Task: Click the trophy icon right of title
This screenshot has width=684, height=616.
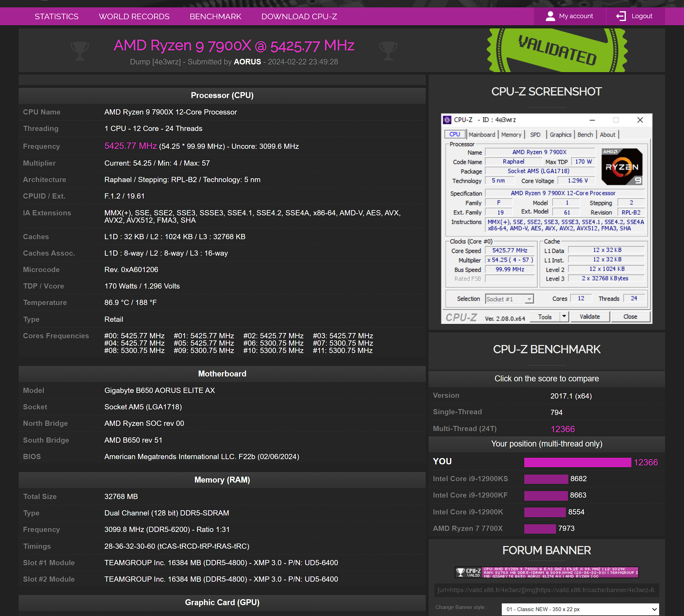Action: [388, 51]
